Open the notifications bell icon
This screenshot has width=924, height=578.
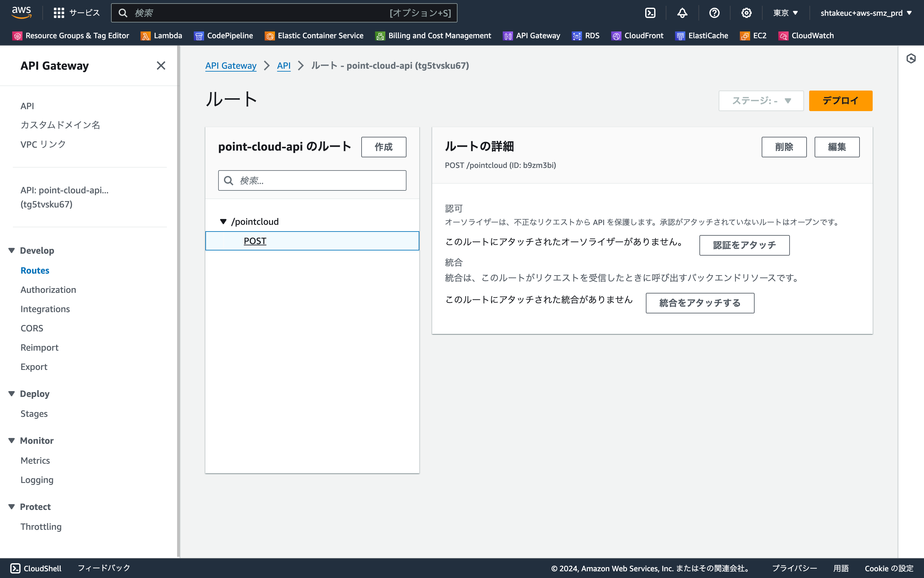(682, 13)
